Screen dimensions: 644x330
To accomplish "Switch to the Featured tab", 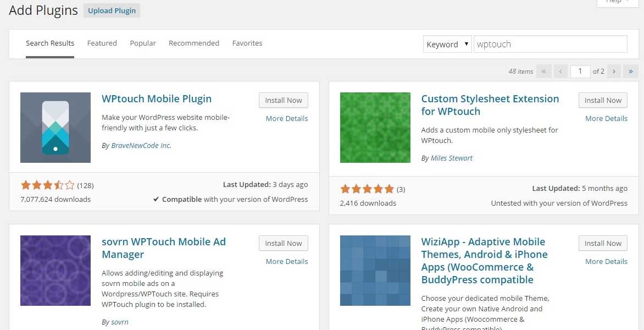I will click(102, 43).
